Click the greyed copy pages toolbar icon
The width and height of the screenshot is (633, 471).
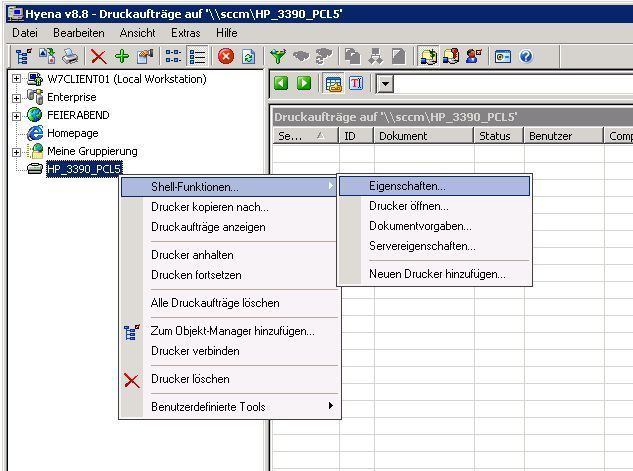pos(352,57)
